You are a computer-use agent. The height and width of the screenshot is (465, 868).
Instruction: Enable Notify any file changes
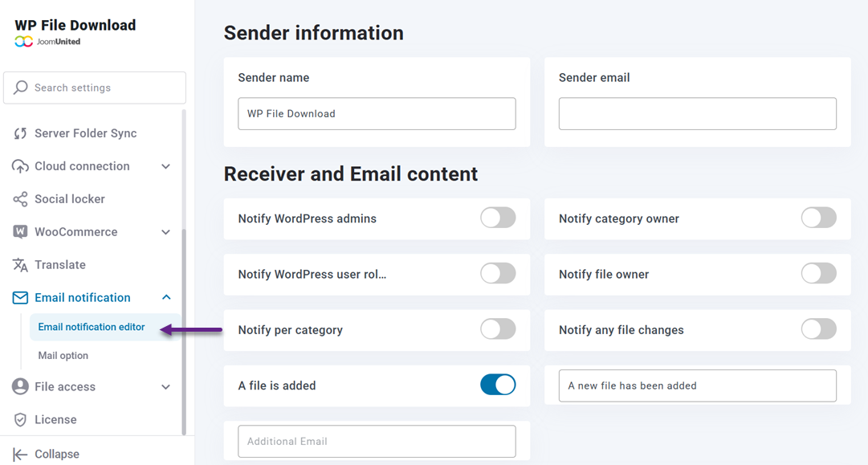pyautogui.click(x=819, y=329)
